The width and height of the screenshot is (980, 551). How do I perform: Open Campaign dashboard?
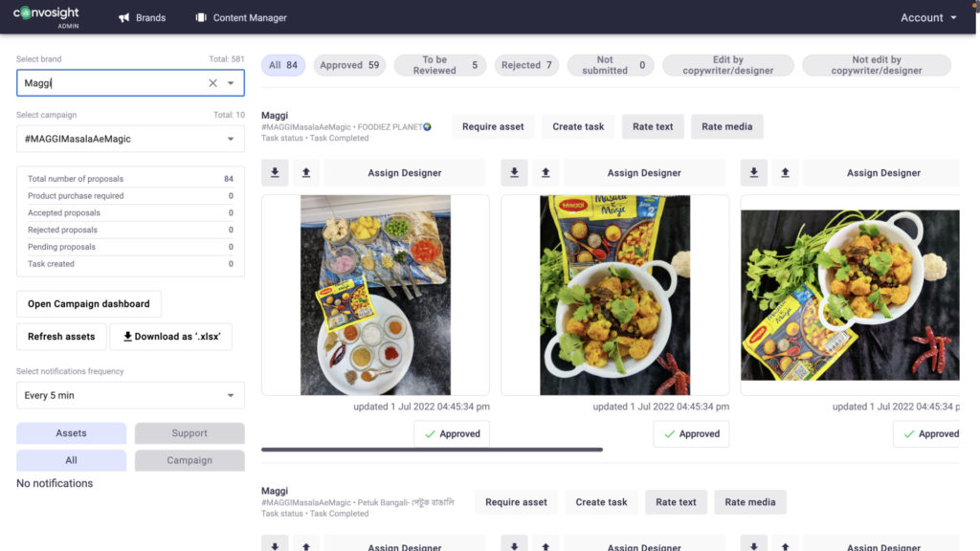(89, 303)
